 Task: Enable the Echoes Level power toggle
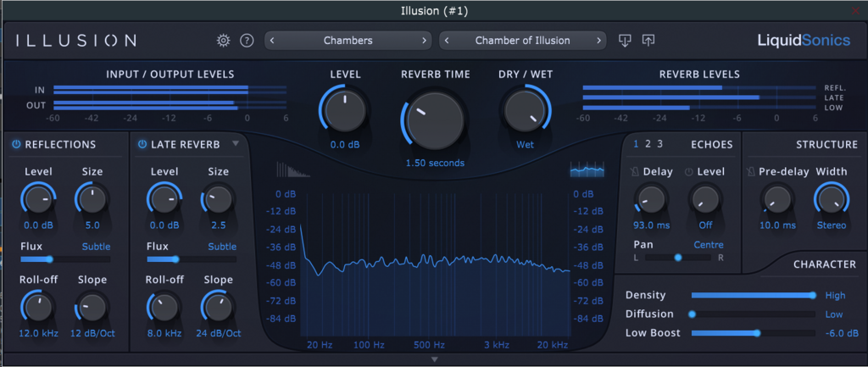coord(688,172)
